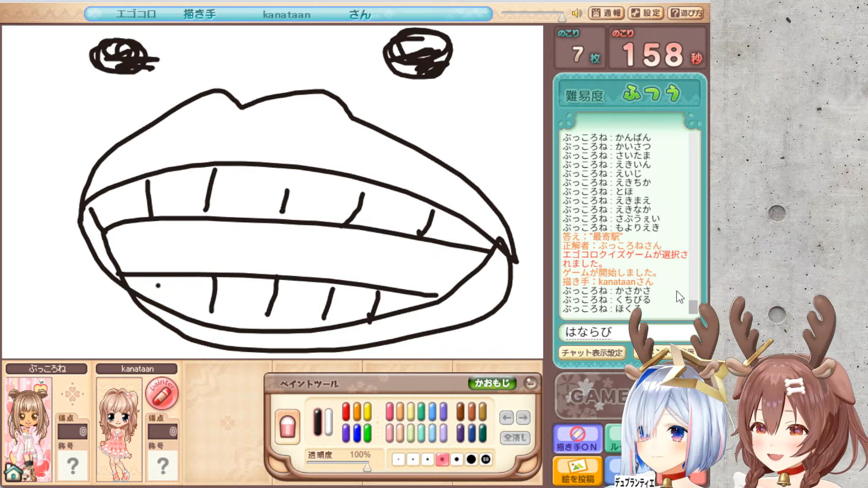Select the eraser tool in paint tools
This screenshot has height=488, width=868.
coord(288,427)
